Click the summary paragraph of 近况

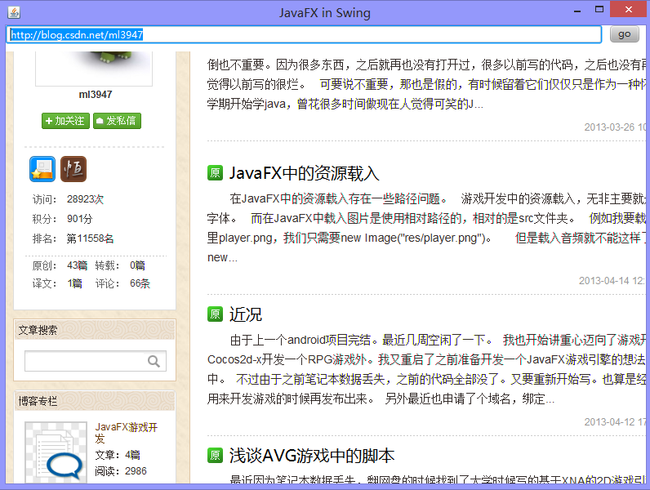(x=426, y=369)
